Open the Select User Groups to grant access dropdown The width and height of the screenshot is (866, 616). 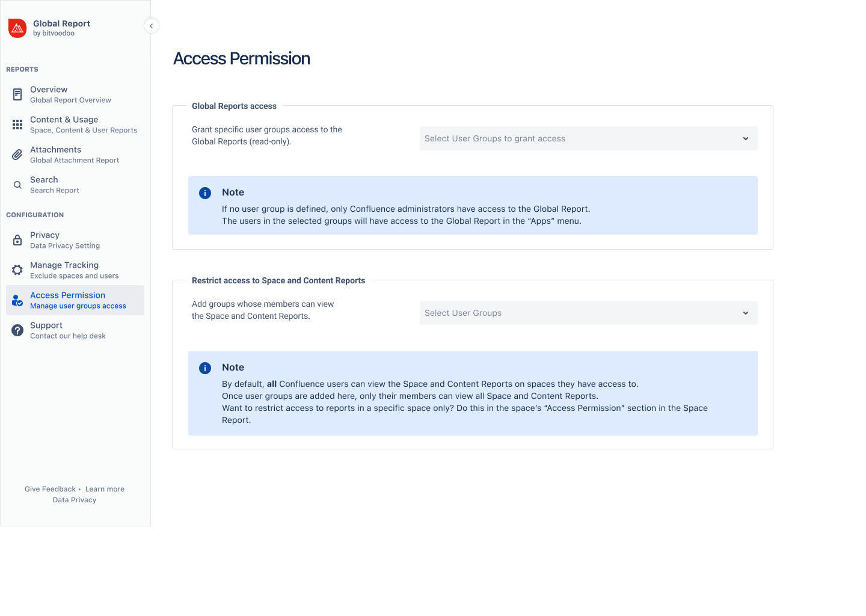point(588,138)
